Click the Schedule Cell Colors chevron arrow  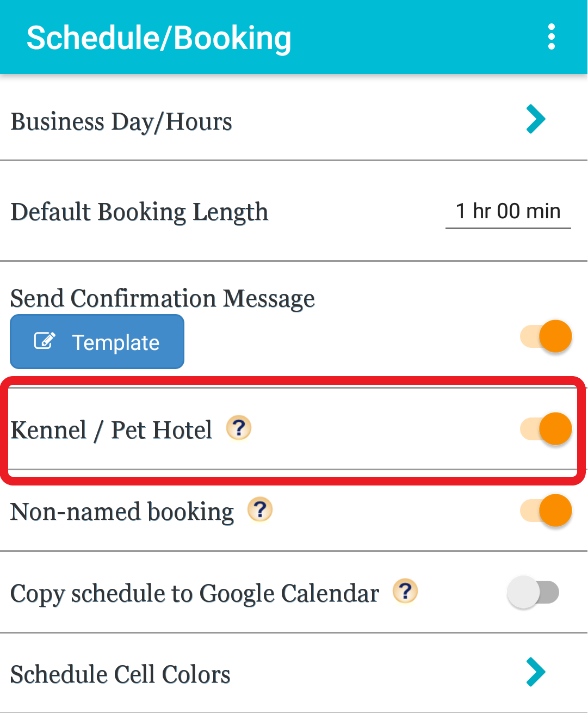tap(536, 672)
